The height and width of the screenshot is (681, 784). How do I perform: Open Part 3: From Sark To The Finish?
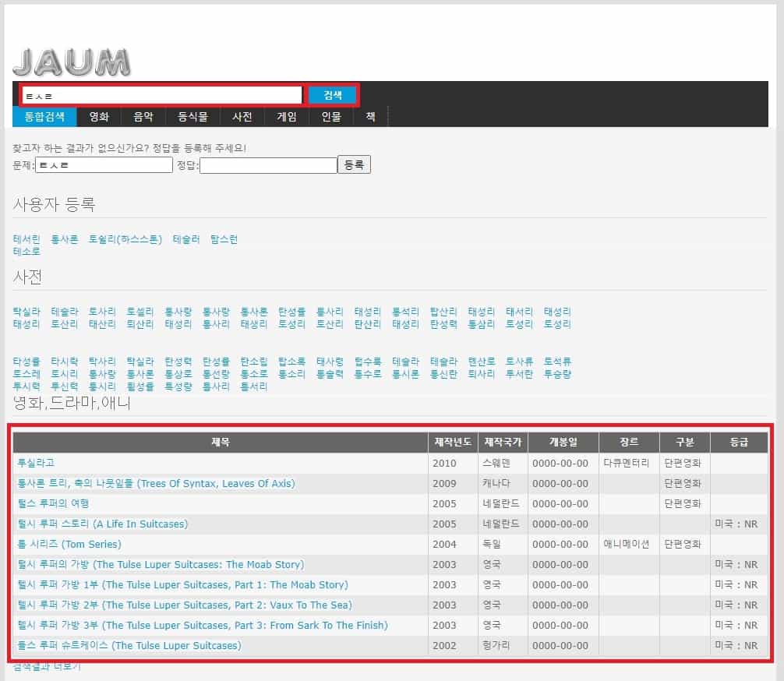tap(203, 625)
